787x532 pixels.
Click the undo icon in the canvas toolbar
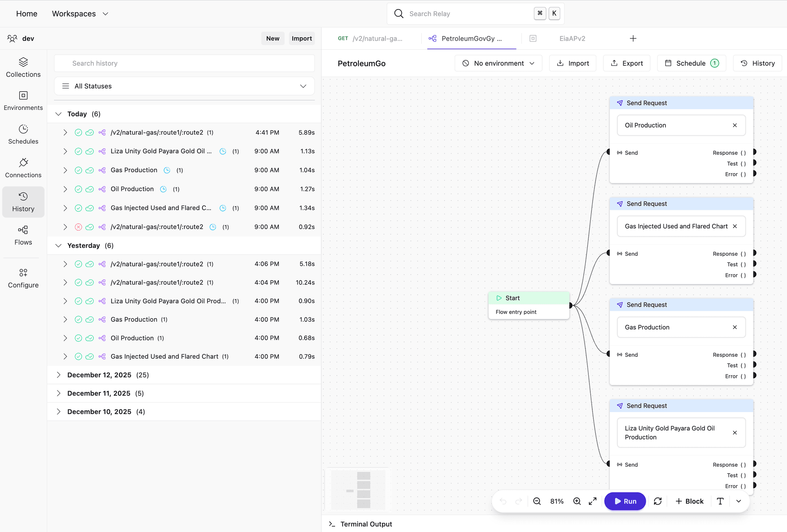(503, 501)
